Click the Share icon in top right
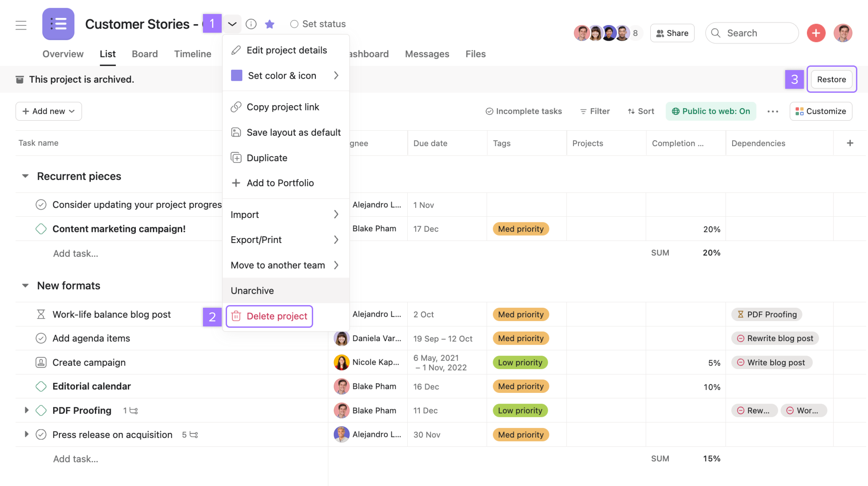The image size is (868, 486). tap(672, 32)
